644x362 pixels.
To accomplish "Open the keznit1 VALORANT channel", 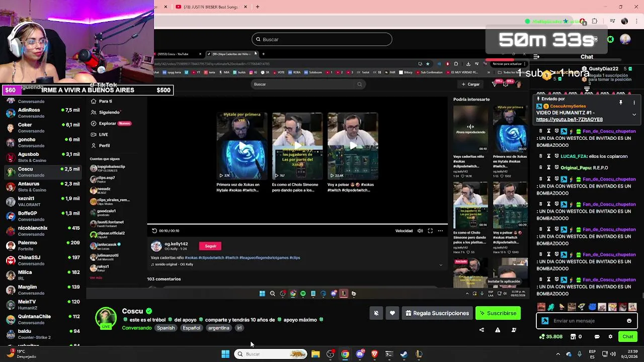I will pos(43,201).
